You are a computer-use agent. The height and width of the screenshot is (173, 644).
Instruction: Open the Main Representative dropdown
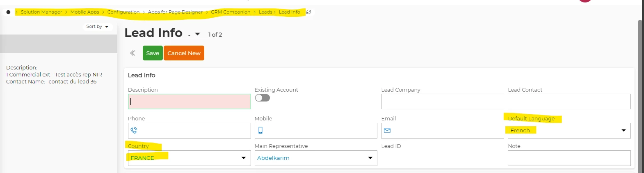(x=370, y=158)
